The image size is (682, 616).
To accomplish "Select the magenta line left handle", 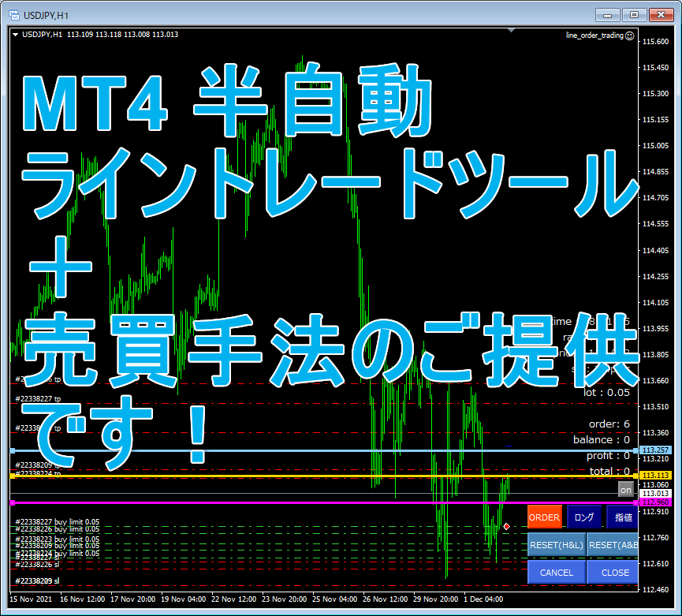I will pos(13,503).
